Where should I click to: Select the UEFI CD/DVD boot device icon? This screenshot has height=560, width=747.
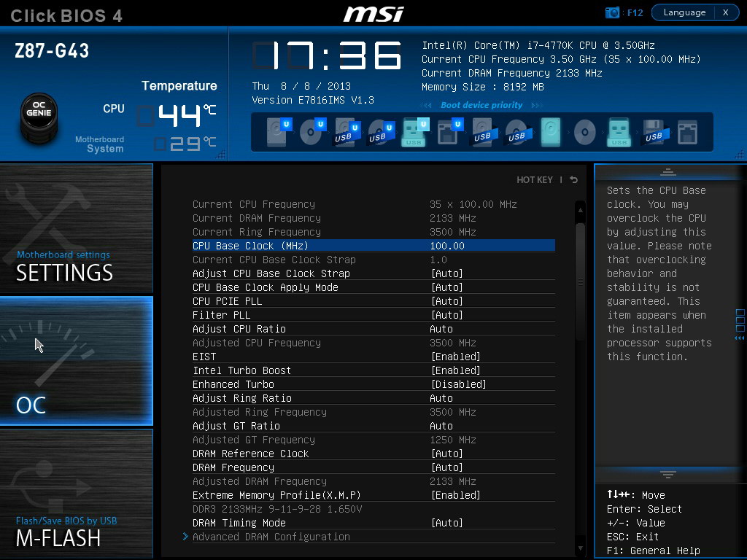coord(313,132)
